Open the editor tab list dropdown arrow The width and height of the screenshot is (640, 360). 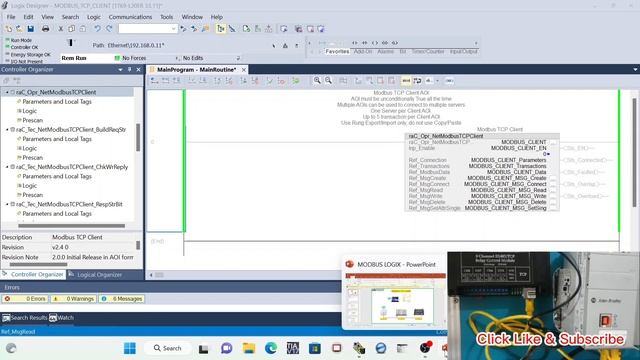635,69
